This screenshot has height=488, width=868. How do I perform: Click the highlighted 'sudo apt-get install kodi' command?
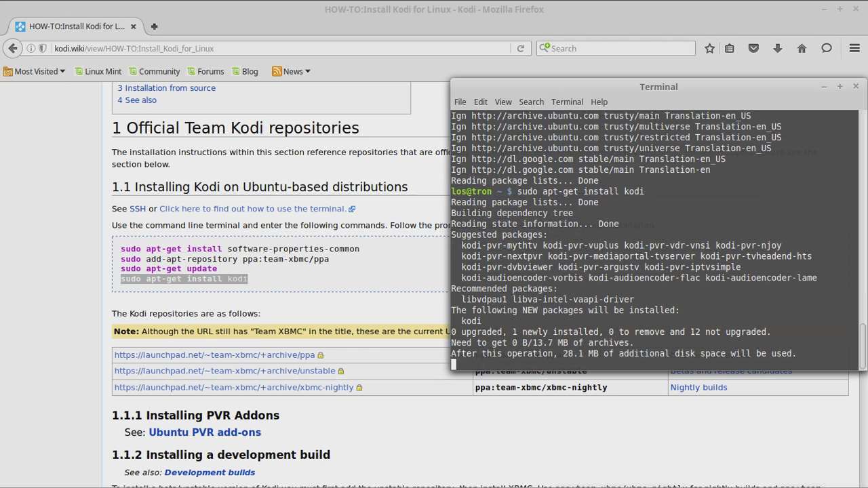click(x=184, y=279)
